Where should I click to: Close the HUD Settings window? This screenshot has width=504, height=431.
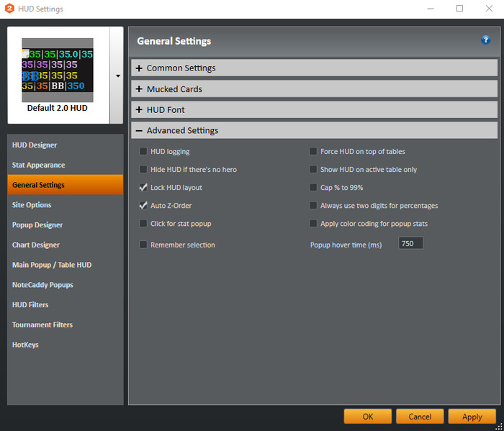[489, 9]
